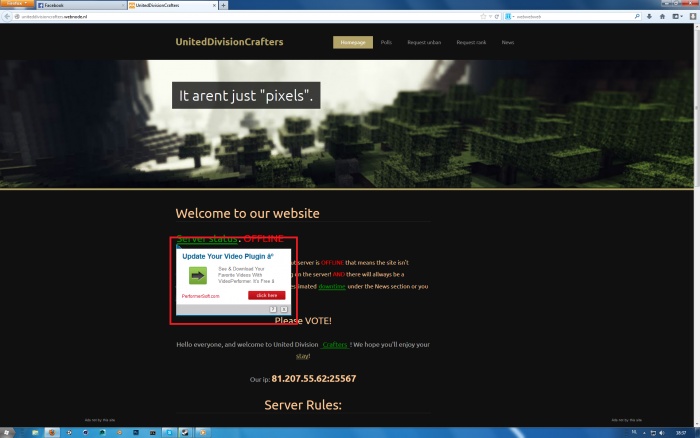Screen dimensions: 700x438
Task: Click the search magnifier icon
Action: coord(637,17)
